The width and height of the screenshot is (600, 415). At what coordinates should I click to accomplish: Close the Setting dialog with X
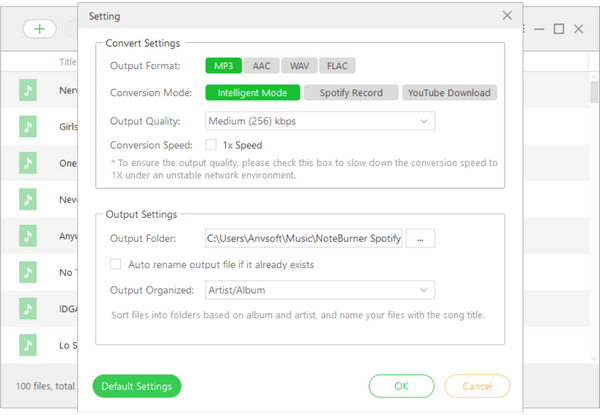coord(507,16)
